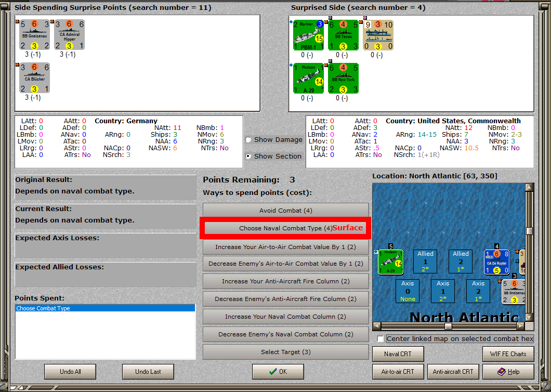The width and height of the screenshot is (551, 392).
Task: Open the Naval CRT chart
Action: 398,354
